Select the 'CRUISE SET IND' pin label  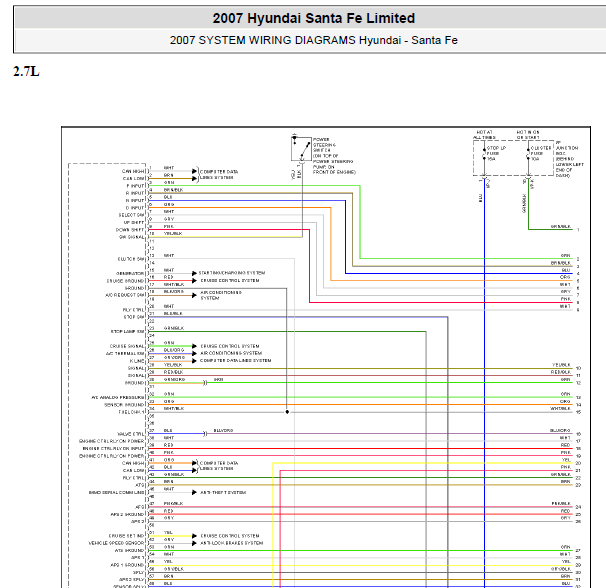point(127,536)
